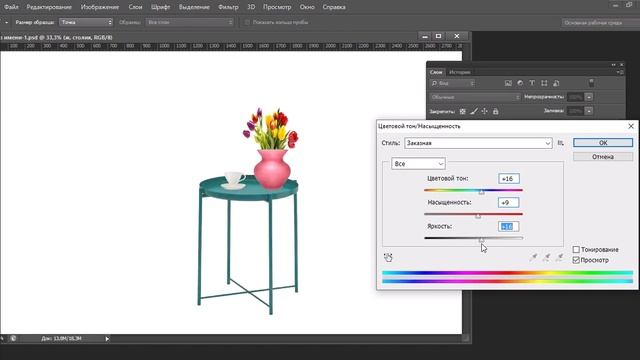Screen dimensions: 640x360
Task: Open the 3D menu
Action: 251,7
